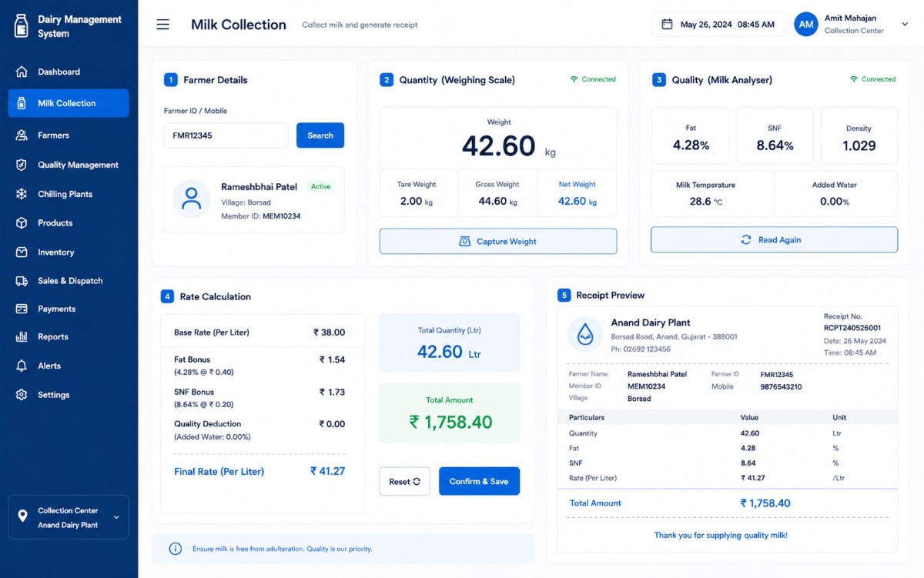Click the Sales & Dispatch truck icon
Image resolution: width=924 pixels, height=578 pixels.
click(x=22, y=281)
